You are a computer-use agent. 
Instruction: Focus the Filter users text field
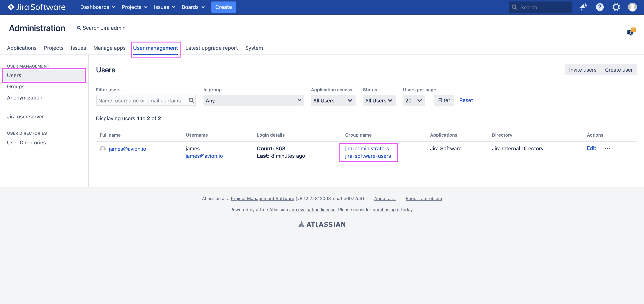[146, 100]
